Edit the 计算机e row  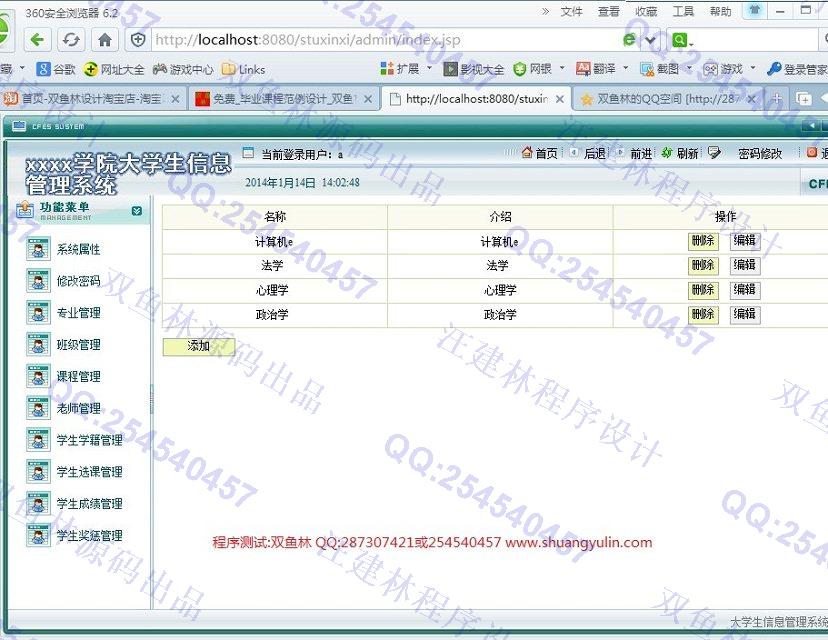(x=745, y=241)
